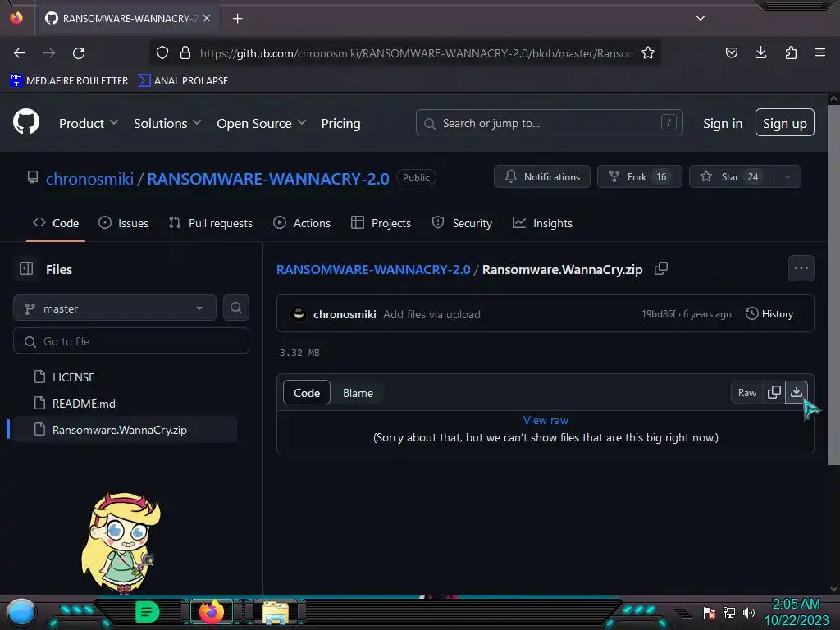
Task: Star the repository
Action: [731, 177]
